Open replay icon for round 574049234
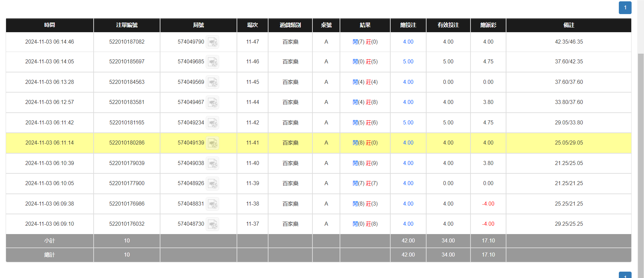 tap(212, 123)
